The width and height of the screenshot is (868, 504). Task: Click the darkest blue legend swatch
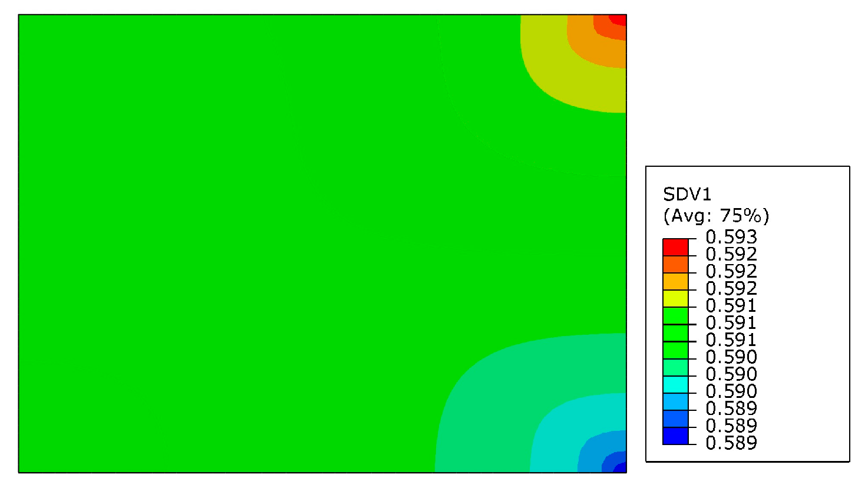tap(675, 436)
